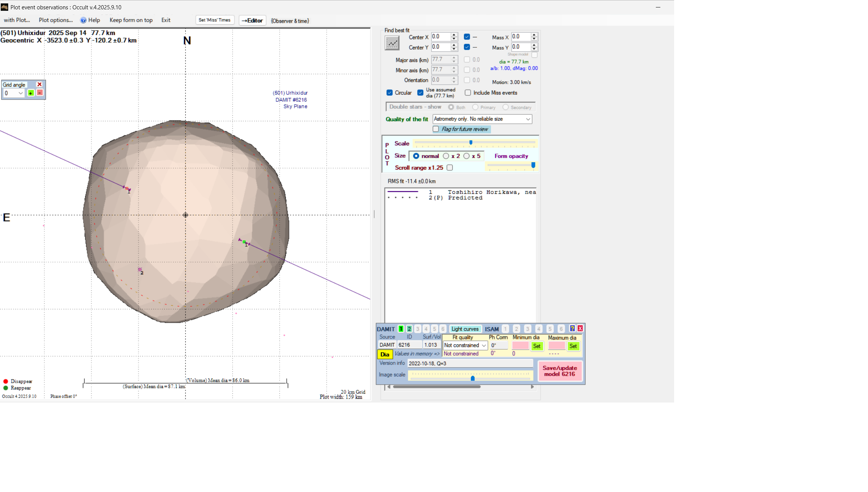868x492 pixels.
Task: Check Flag for future review
Action: click(x=436, y=129)
